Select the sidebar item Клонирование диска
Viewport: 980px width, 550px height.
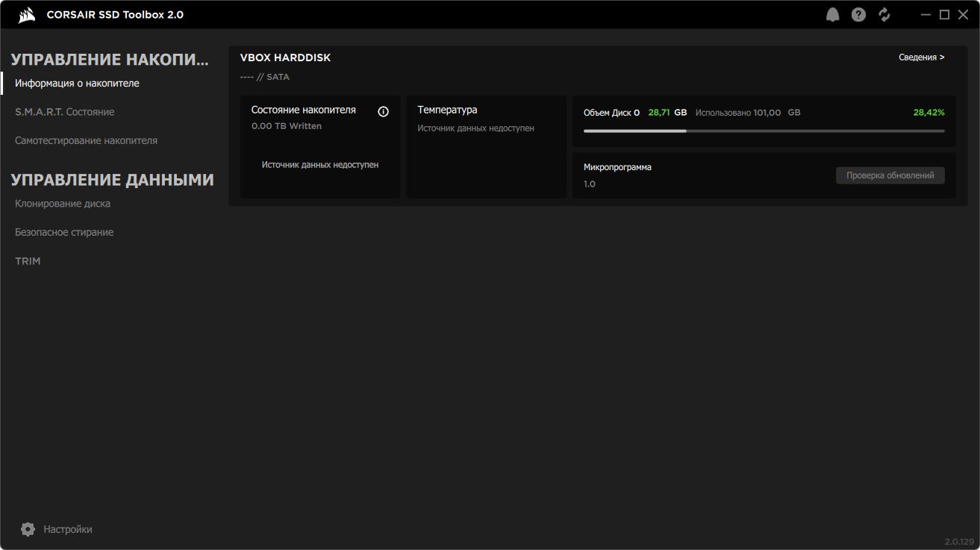[x=64, y=203]
